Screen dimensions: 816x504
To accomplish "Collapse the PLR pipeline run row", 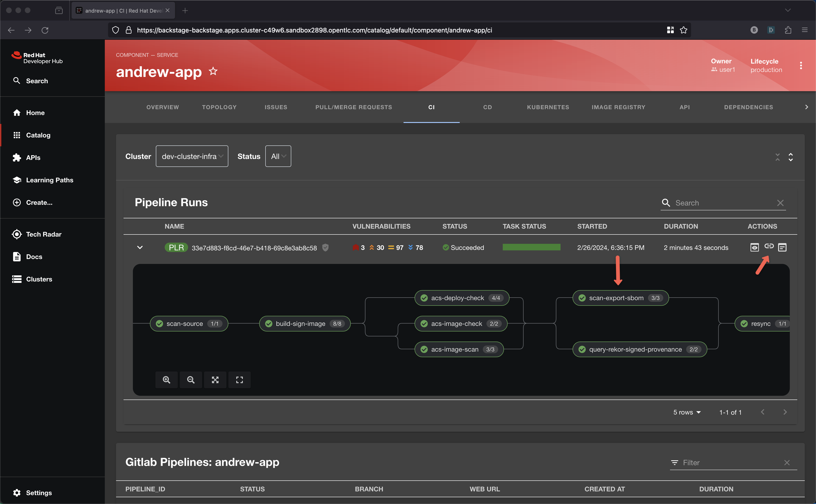I will 140,247.
